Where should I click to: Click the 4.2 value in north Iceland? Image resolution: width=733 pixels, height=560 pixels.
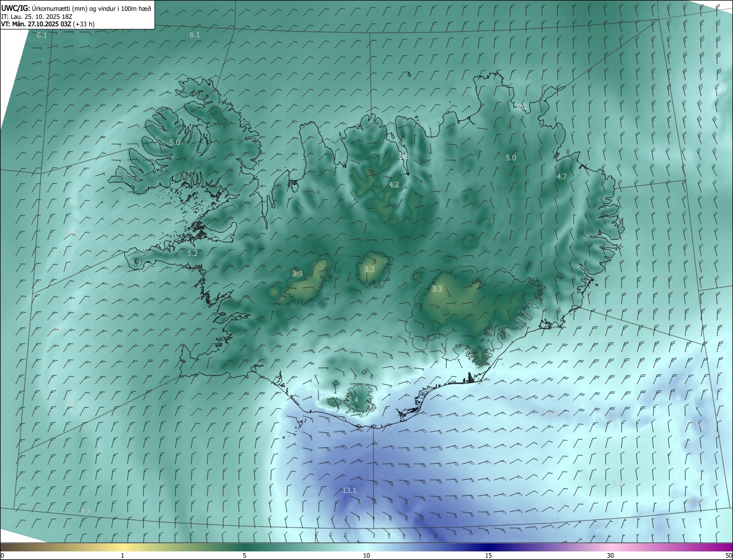click(394, 184)
